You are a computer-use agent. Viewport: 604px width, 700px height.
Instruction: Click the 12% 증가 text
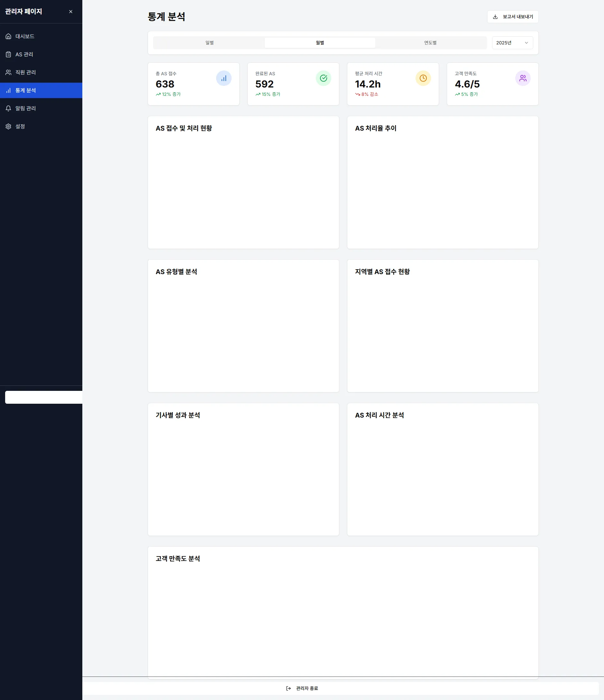click(171, 94)
